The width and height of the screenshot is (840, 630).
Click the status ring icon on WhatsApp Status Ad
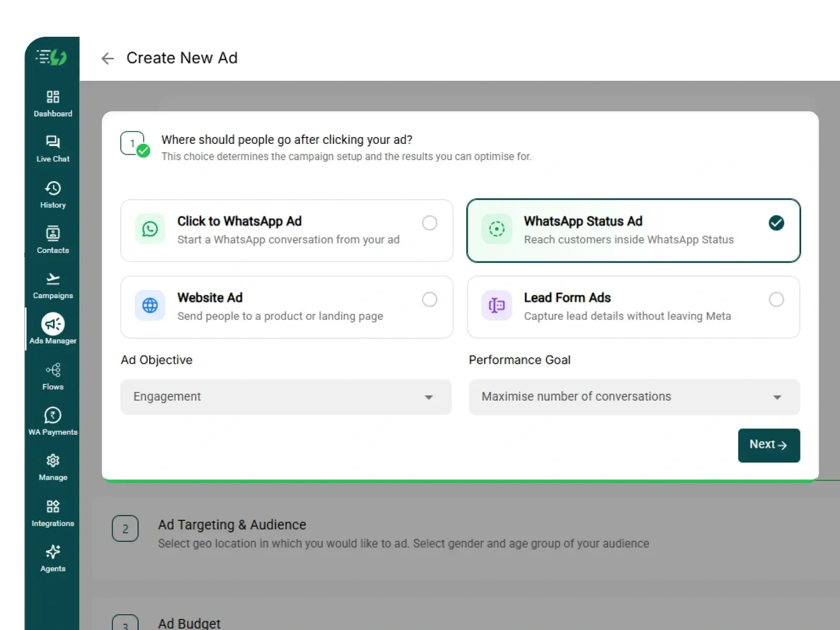pyautogui.click(x=497, y=229)
